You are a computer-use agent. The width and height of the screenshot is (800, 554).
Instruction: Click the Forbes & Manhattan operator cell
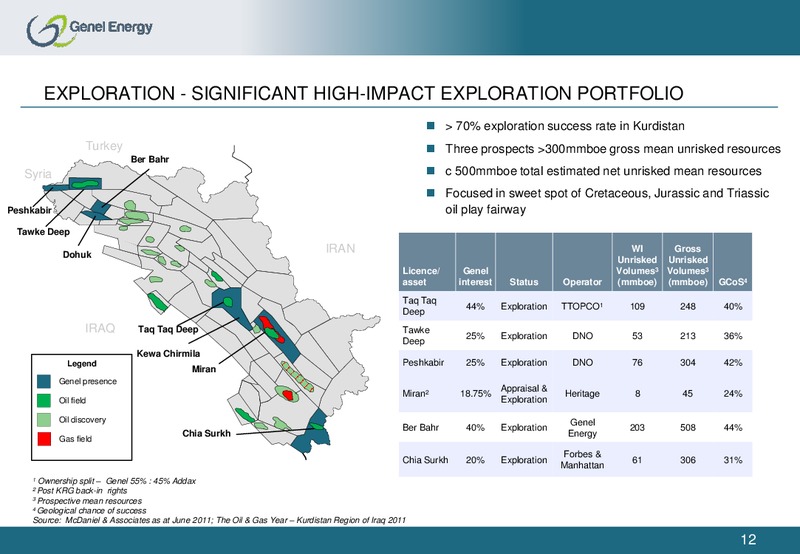click(582, 460)
